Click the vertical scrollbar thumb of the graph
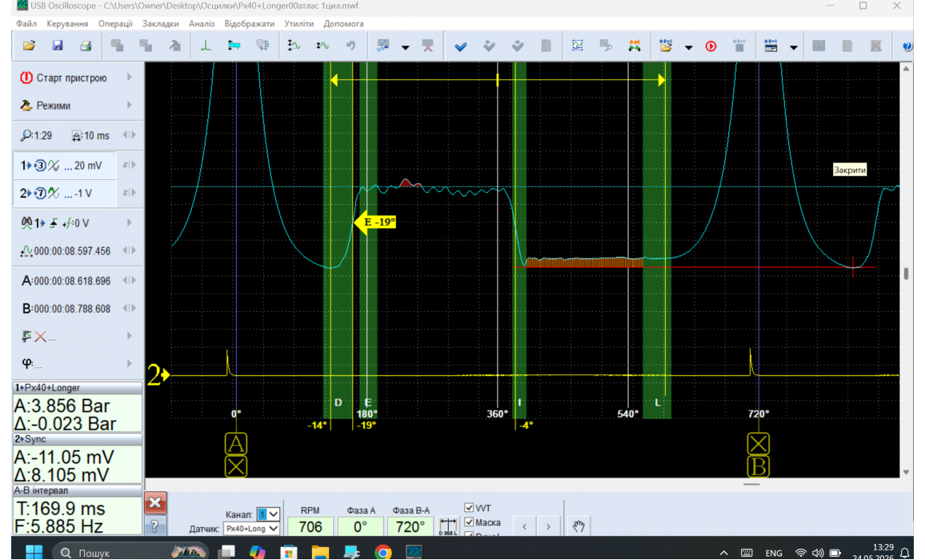This screenshot has height=560, width=925. (x=906, y=274)
